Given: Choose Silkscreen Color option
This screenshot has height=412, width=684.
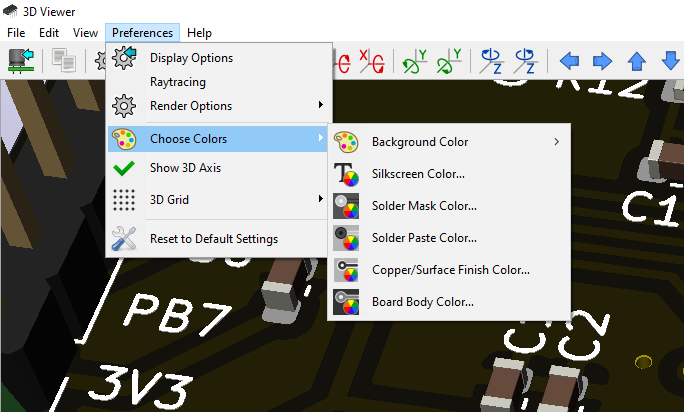Looking at the screenshot, I should [x=449, y=174].
